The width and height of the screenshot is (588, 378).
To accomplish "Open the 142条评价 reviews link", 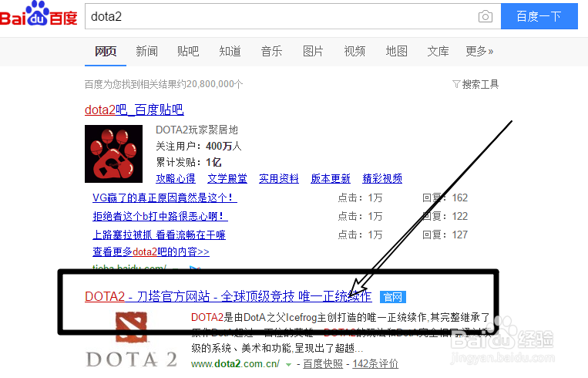I will [x=375, y=364].
